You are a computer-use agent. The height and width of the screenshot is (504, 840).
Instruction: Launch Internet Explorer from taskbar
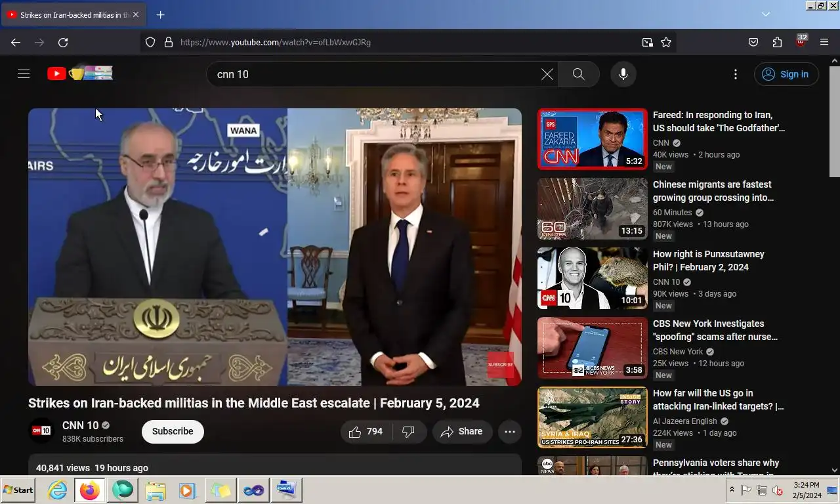point(58,490)
